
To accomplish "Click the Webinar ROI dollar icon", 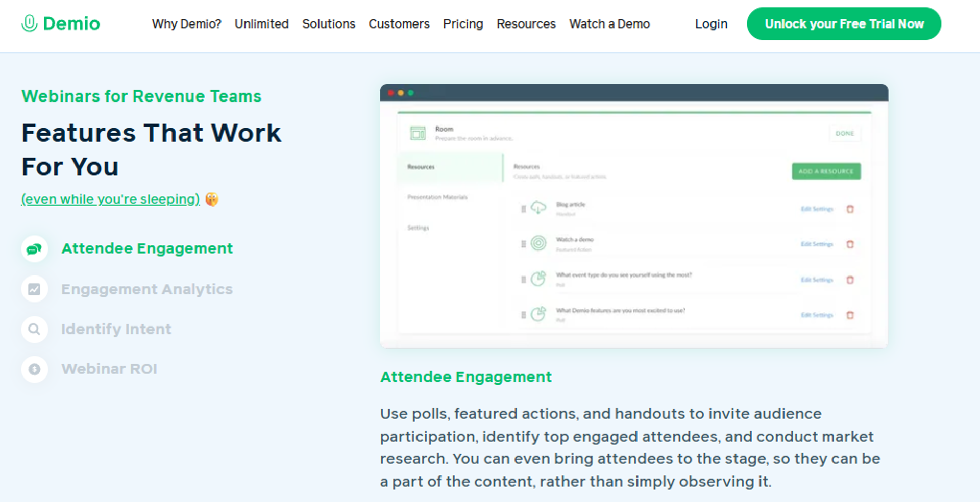I will pos(34,369).
